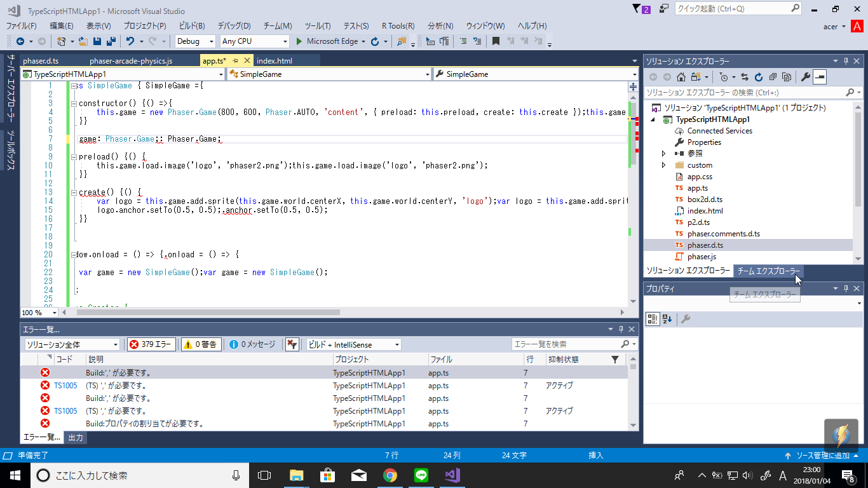The height and width of the screenshot is (488, 868).
Task: Start debugging with the green play icon
Action: coord(300,41)
